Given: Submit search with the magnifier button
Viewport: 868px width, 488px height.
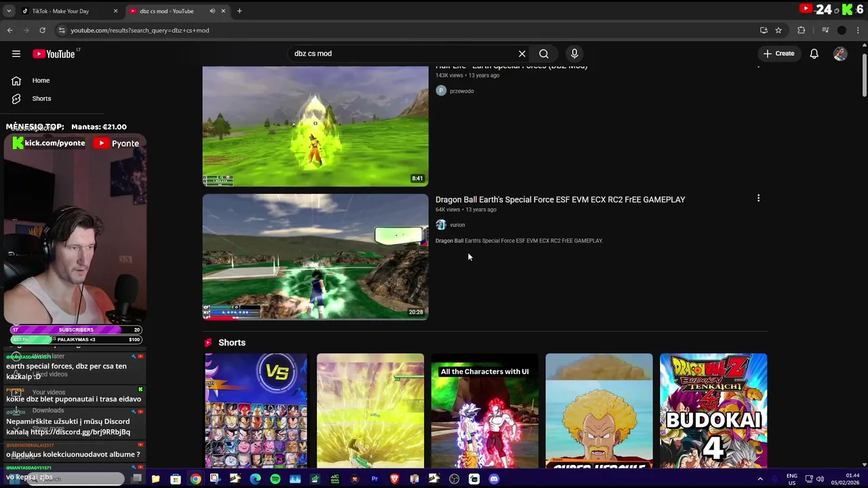Looking at the screenshot, I should coord(544,54).
